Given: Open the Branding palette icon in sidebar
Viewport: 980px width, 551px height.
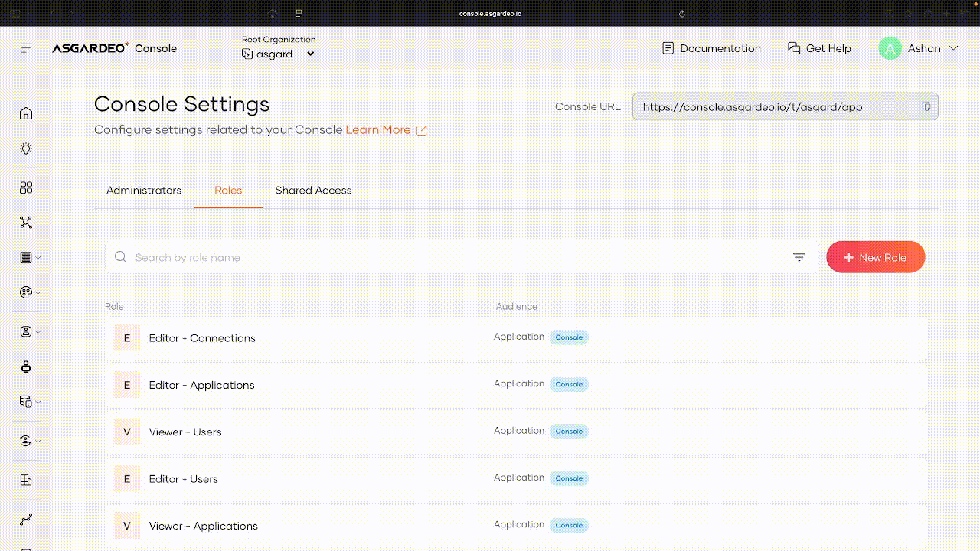Looking at the screenshot, I should pyautogui.click(x=26, y=292).
